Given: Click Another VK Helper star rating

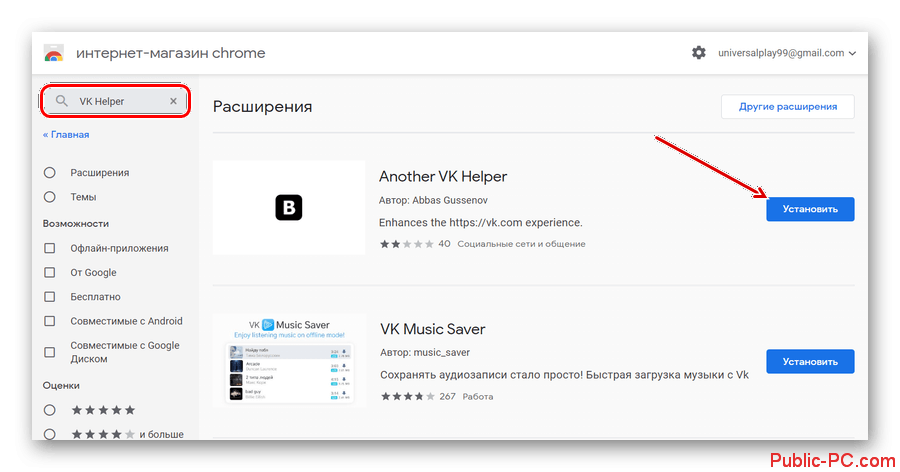Looking at the screenshot, I should 406,244.
